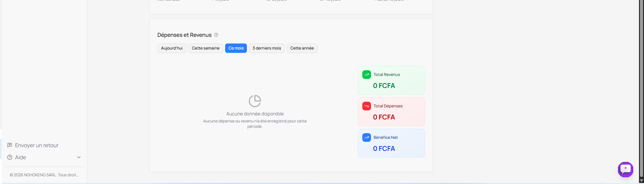Expand the Aide menu chevron

click(79, 157)
